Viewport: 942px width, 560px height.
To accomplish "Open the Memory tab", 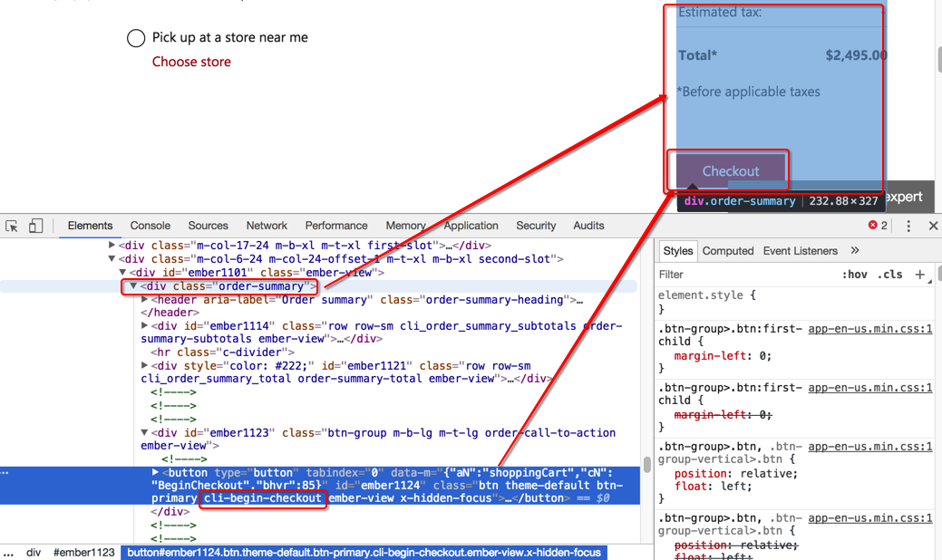I will click(x=405, y=226).
